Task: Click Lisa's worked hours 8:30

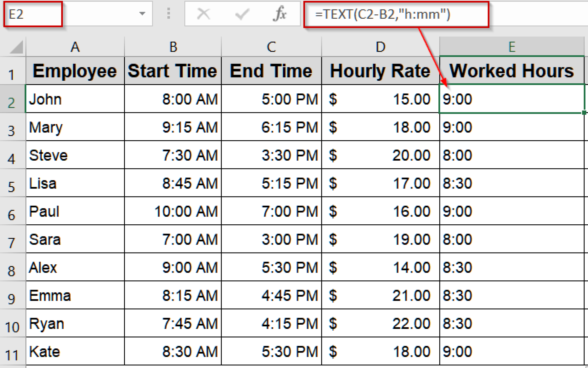Action: 512,183
